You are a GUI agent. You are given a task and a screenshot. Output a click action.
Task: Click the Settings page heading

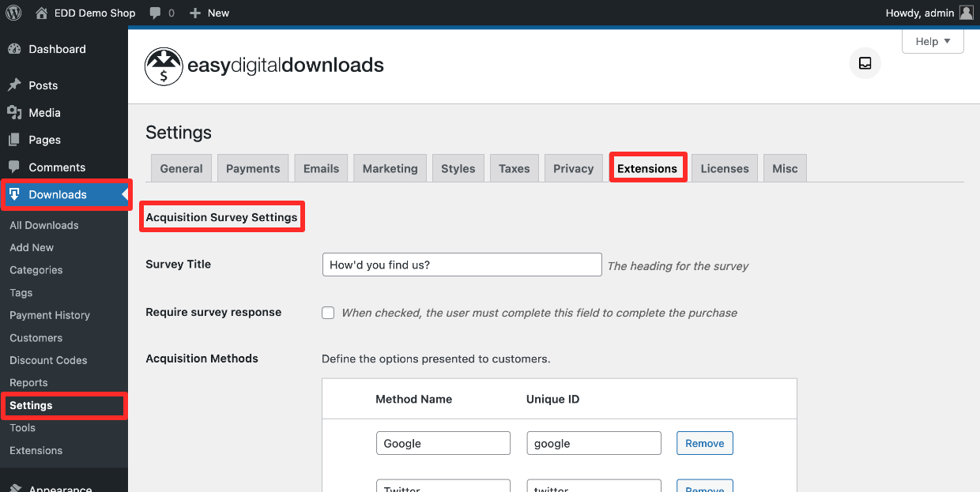tap(179, 133)
